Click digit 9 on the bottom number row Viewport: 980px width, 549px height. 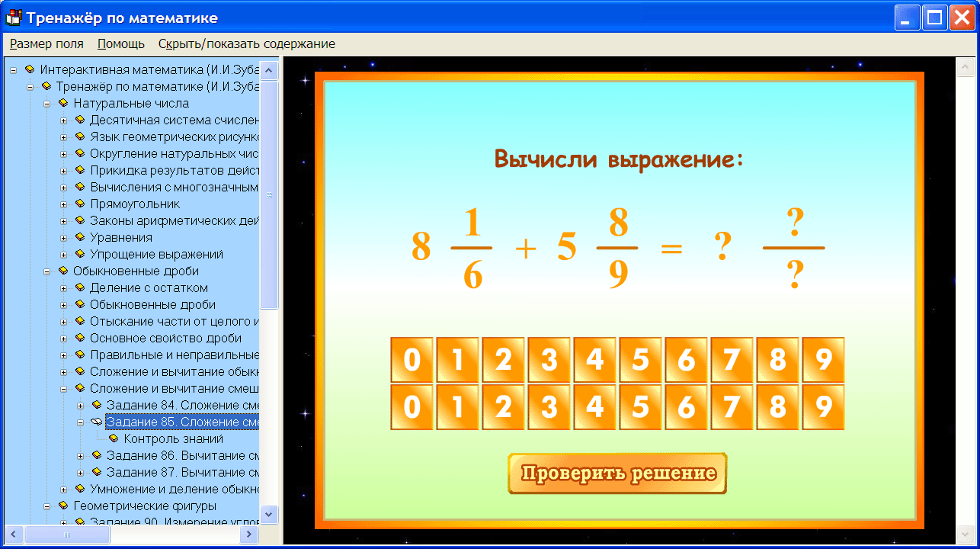[823, 407]
